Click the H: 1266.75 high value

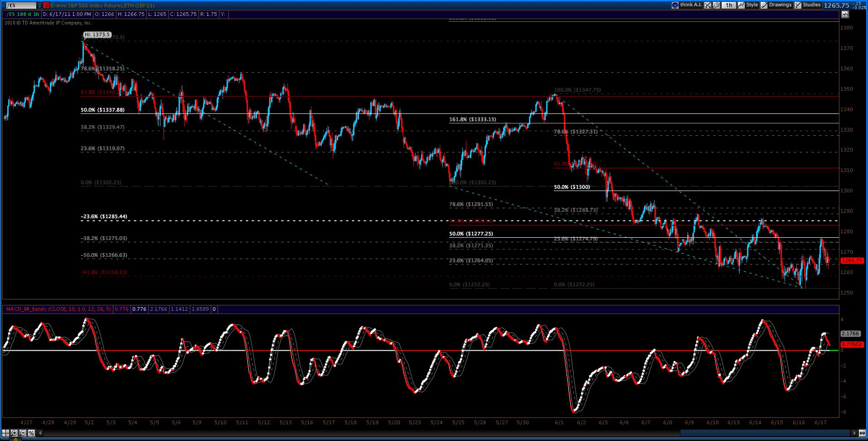pos(131,15)
